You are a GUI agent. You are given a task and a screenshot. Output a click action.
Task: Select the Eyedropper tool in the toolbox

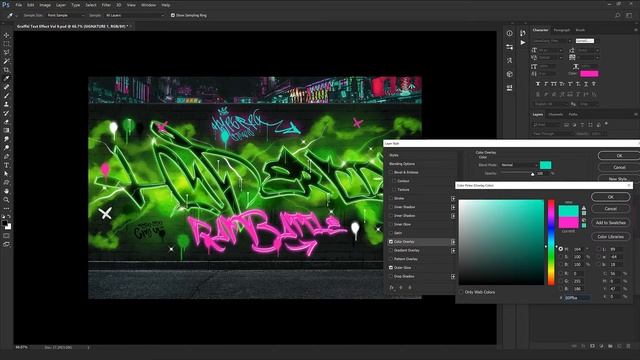[x=7, y=78]
